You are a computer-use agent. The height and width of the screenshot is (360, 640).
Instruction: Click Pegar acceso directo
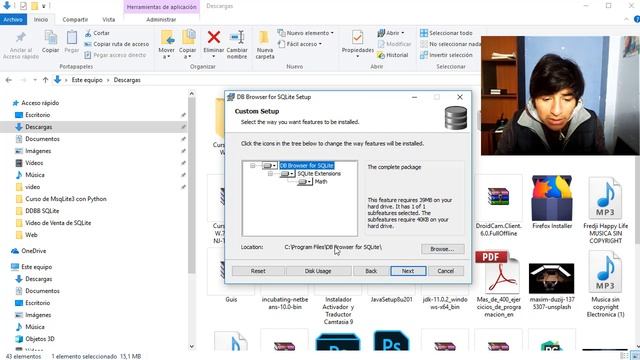click(115, 55)
